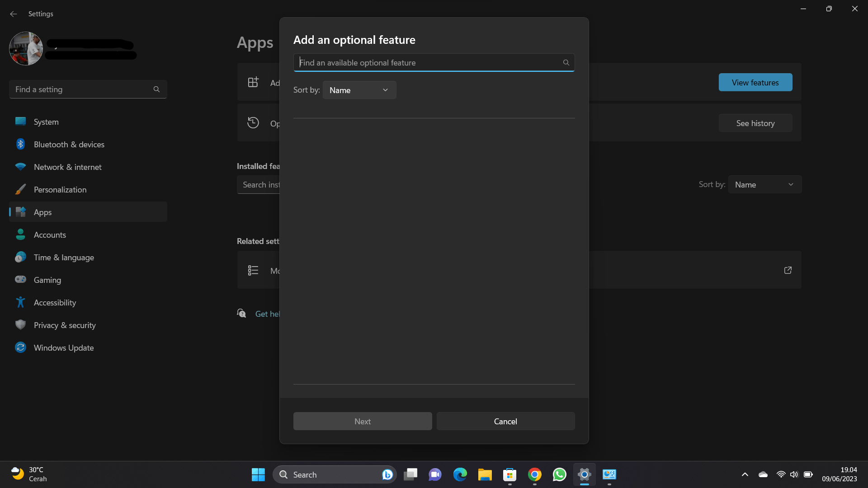868x488 pixels.
Task: Click Next to proceed with optional feature
Action: (x=363, y=421)
